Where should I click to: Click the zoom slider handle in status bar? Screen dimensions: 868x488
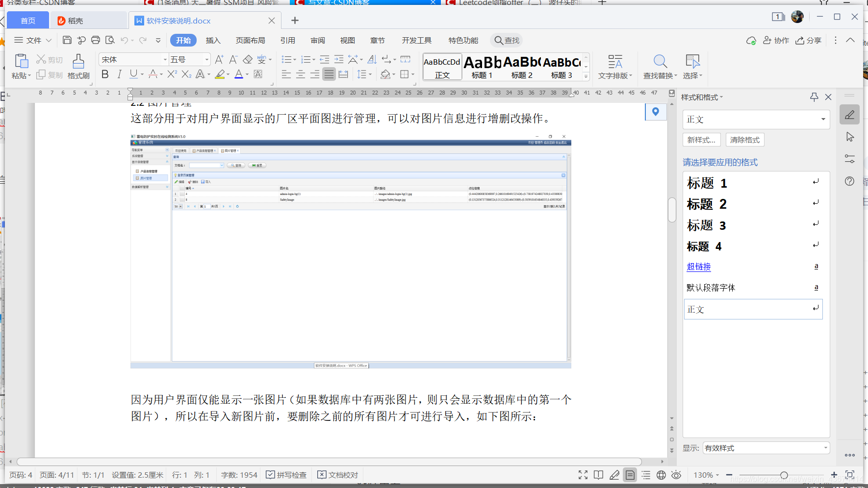784,475
